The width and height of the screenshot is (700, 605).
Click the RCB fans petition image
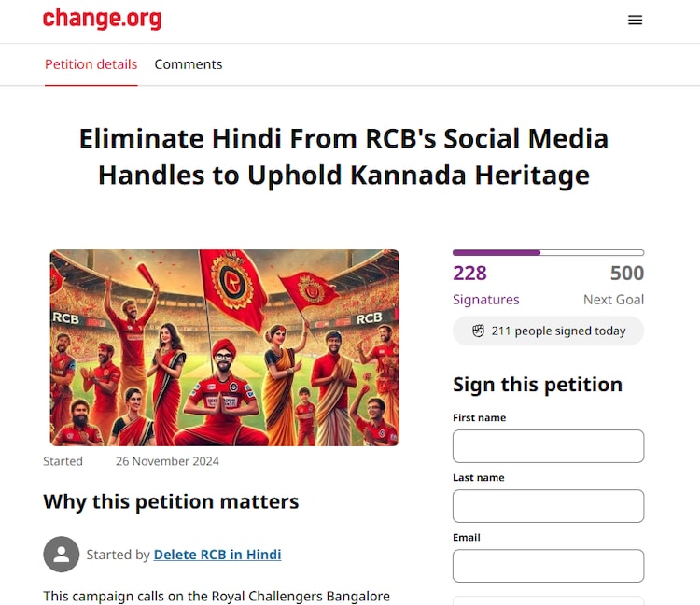click(x=224, y=347)
